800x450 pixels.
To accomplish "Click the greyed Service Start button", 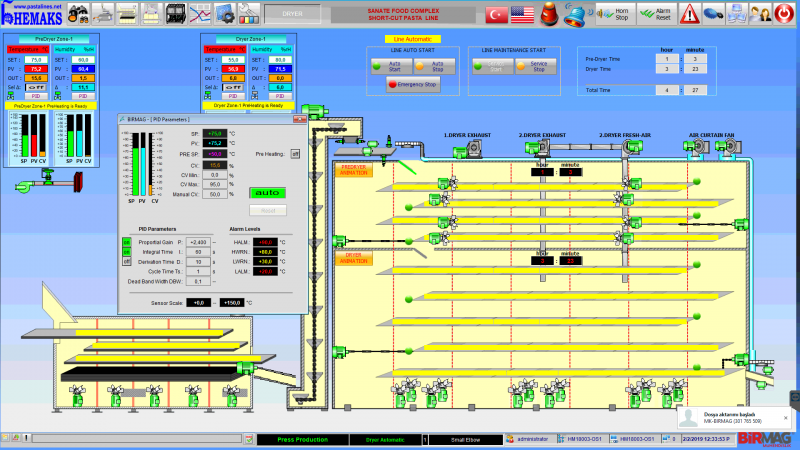I will pos(492,66).
